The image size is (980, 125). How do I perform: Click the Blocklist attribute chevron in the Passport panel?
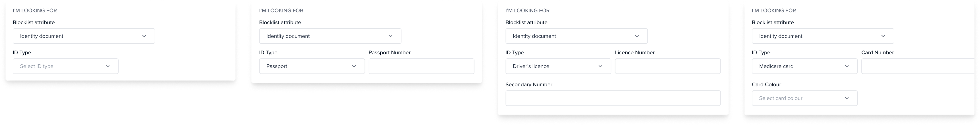(x=390, y=36)
